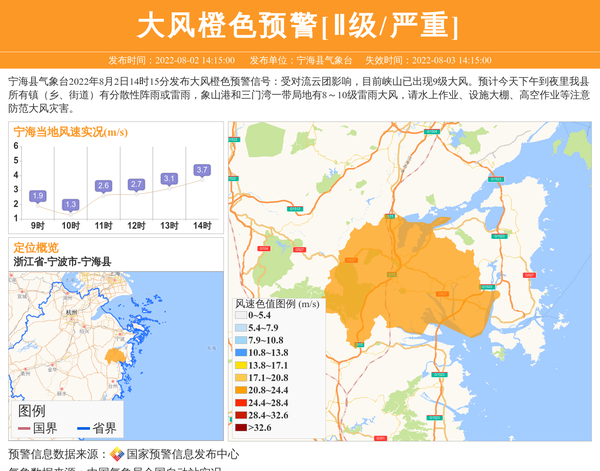Click the 13.8~17.1 yellow legend swatch
Image resolution: width=600 pixels, height=471 pixels.
(x=240, y=365)
